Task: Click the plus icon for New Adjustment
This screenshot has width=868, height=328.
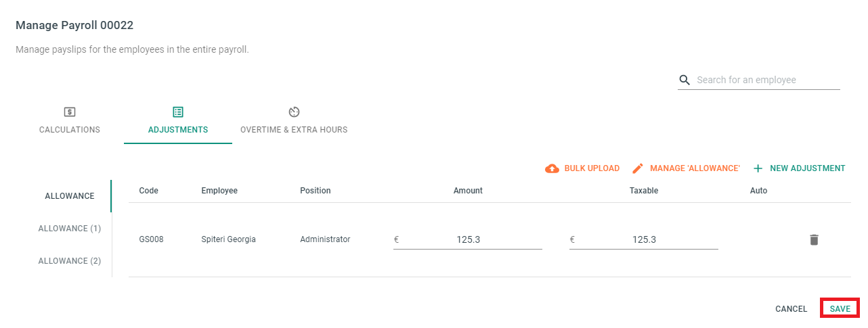Action: click(758, 168)
